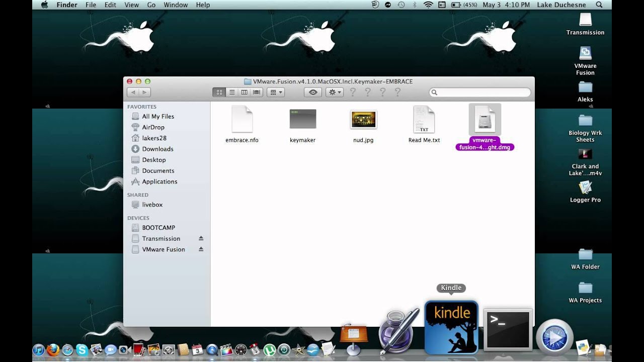The image size is (644, 362).
Task: Open the Window menu
Action: (176, 5)
